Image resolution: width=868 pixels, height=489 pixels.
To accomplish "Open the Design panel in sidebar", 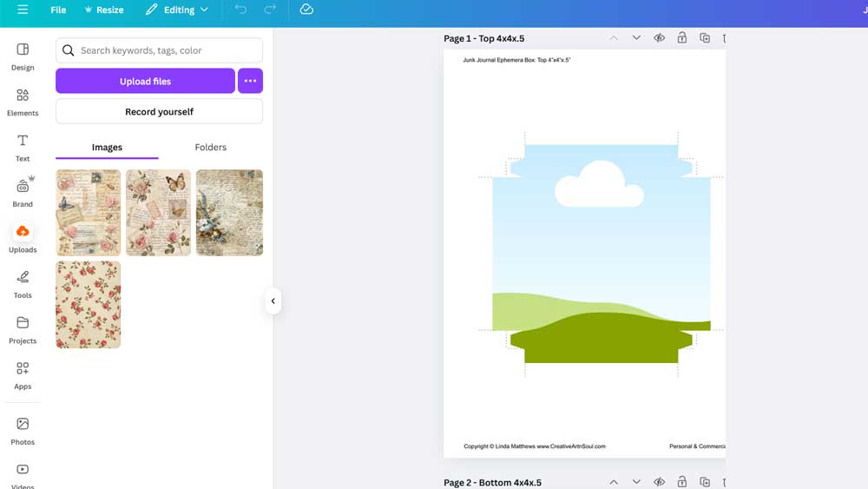I will click(x=23, y=56).
